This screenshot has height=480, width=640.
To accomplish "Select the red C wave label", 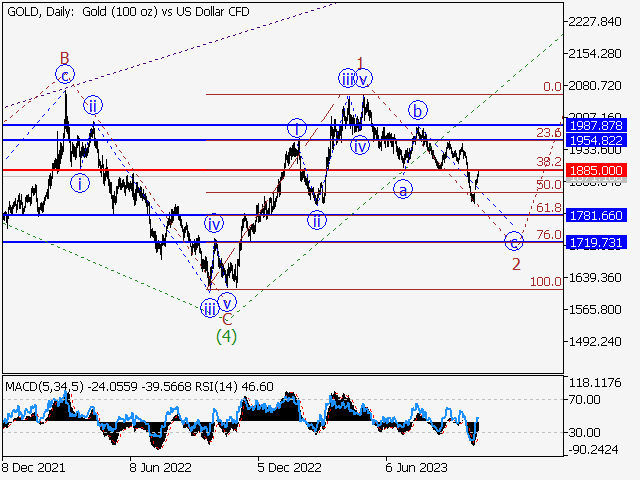I will [x=227, y=319].
